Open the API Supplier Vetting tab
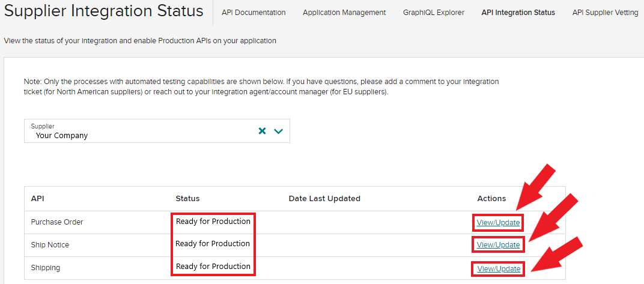This screenshot has width=644, height=284. 605,13
